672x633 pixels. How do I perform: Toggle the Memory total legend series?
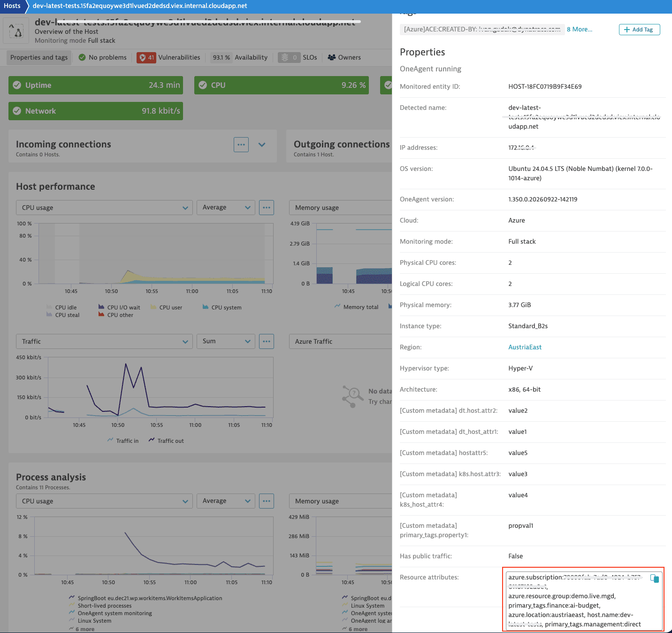coord(357,307)
